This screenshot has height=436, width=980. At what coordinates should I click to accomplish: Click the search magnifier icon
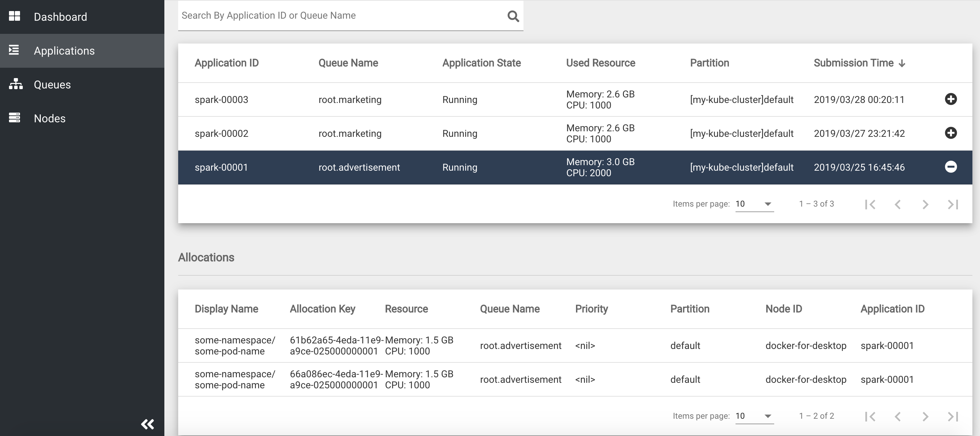[513, 16]
